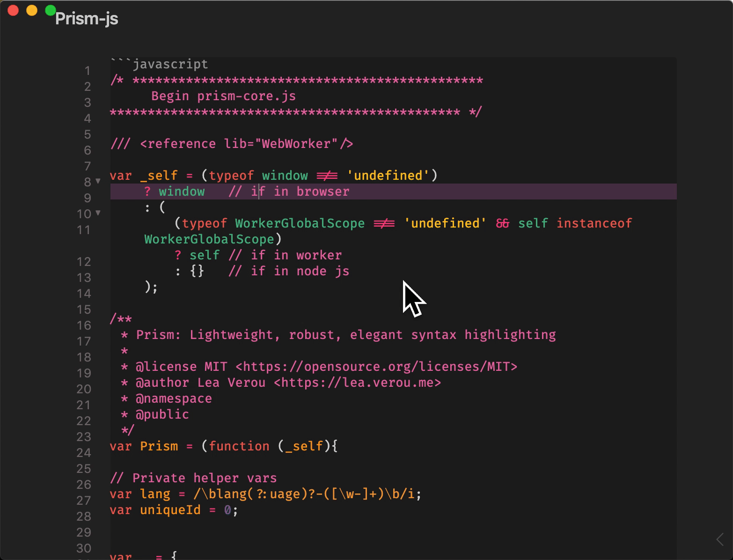Click the 'instanceof' keyword
Image resolution: width=733 pixels, height=560 pixels.
[594, 223]
